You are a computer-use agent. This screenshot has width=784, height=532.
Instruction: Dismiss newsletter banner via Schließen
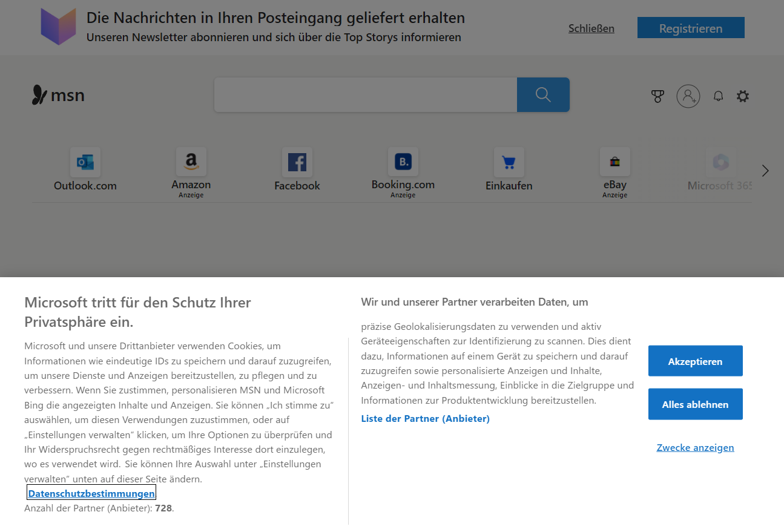(x=591, y=28)
